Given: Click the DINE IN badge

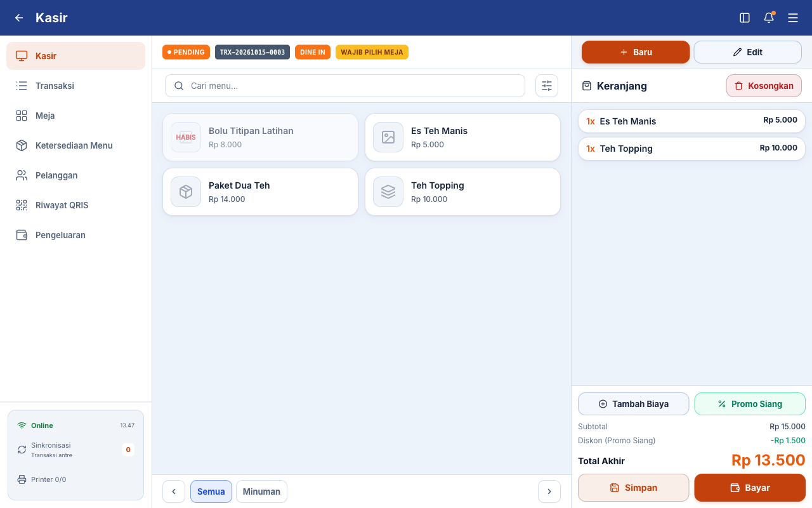Looking at the screenshot, I should [x=313, y=52].
